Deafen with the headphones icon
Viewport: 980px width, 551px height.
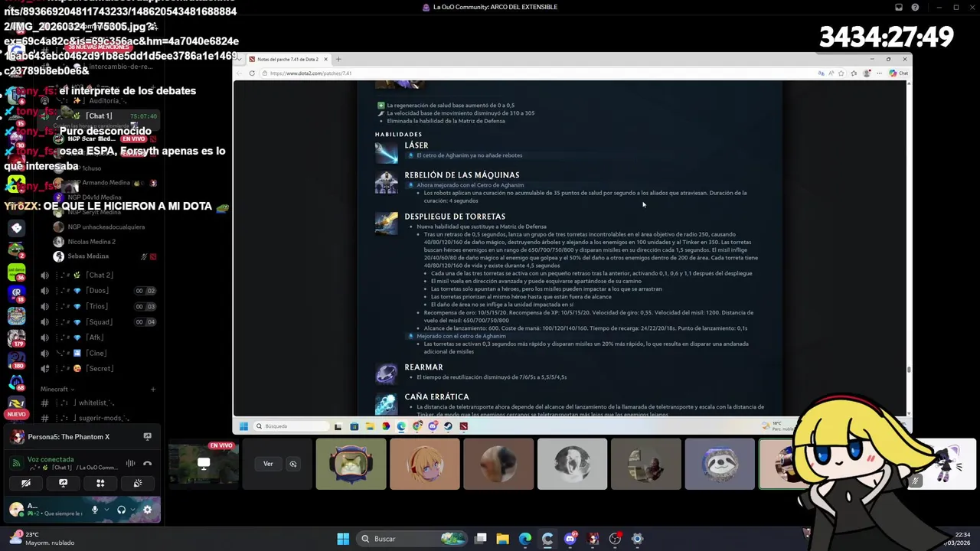pyautogui.click(x=121, y=510)
